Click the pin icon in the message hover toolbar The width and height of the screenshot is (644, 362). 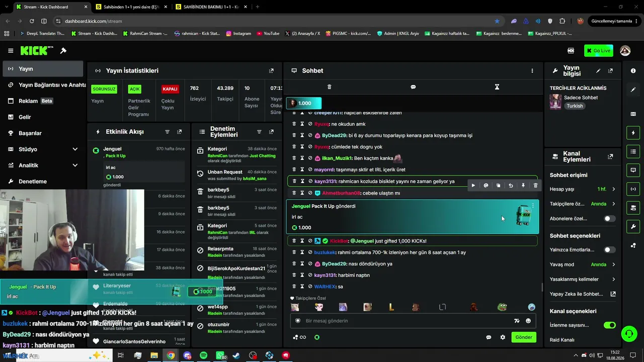point(523,186)
